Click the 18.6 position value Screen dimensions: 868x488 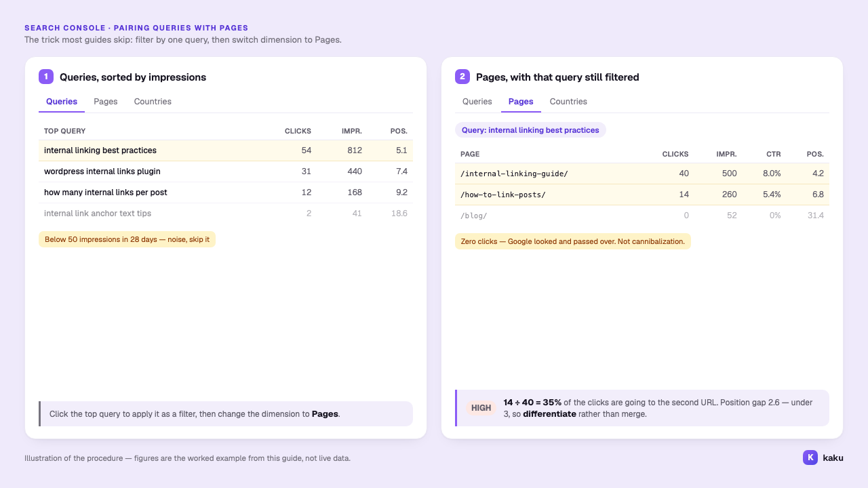coord(399,213)
